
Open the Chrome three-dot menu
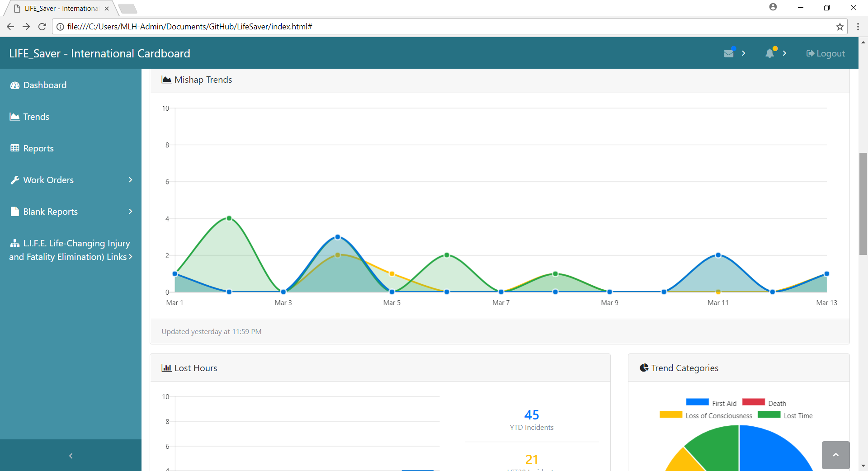pyautogui.click(x=858, y=27)
